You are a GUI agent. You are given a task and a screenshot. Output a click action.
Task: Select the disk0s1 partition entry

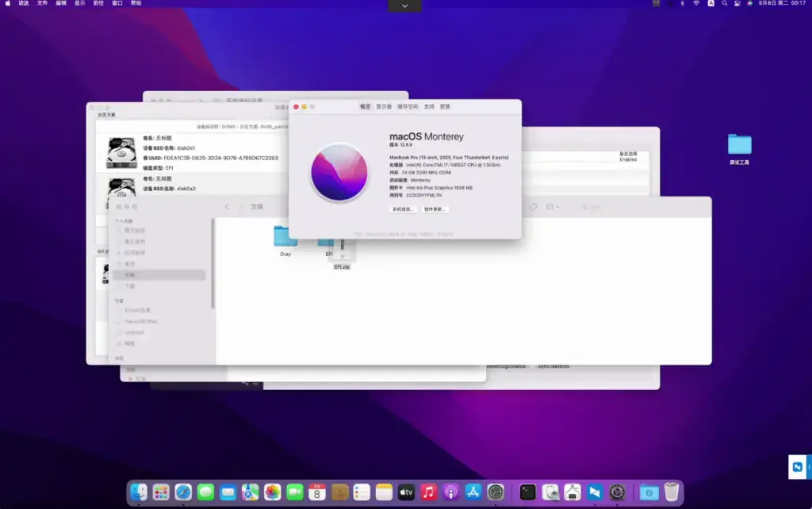(192, 153)
